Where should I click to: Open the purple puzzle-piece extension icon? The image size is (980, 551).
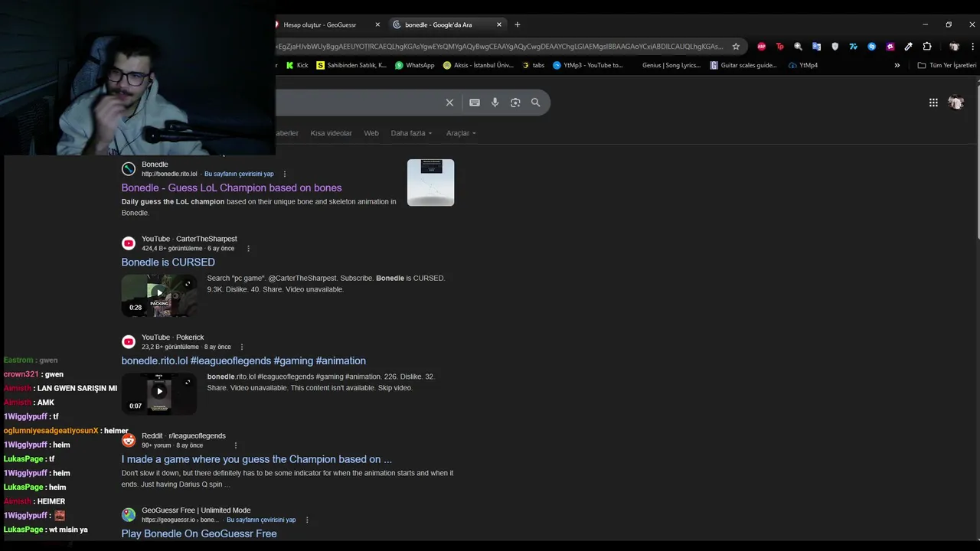click(890, 46)
